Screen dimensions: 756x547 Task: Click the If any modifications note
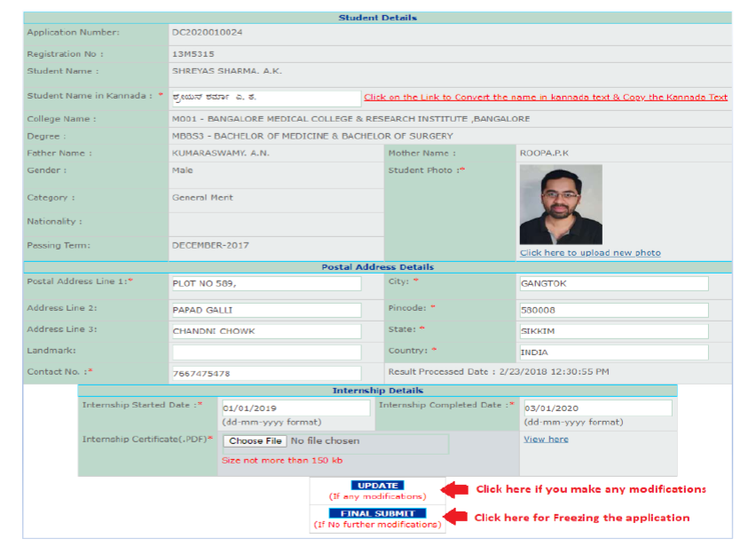[377, 496]
